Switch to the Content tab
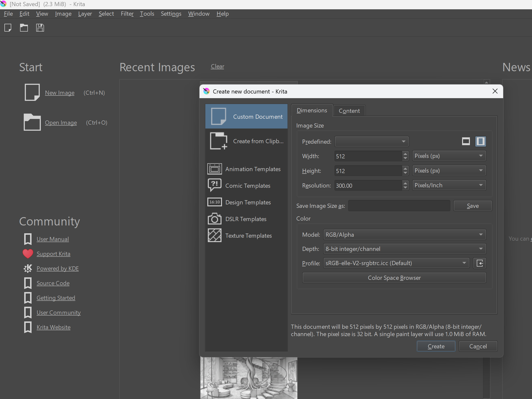 pyautogui.click(x=349, y=110)
